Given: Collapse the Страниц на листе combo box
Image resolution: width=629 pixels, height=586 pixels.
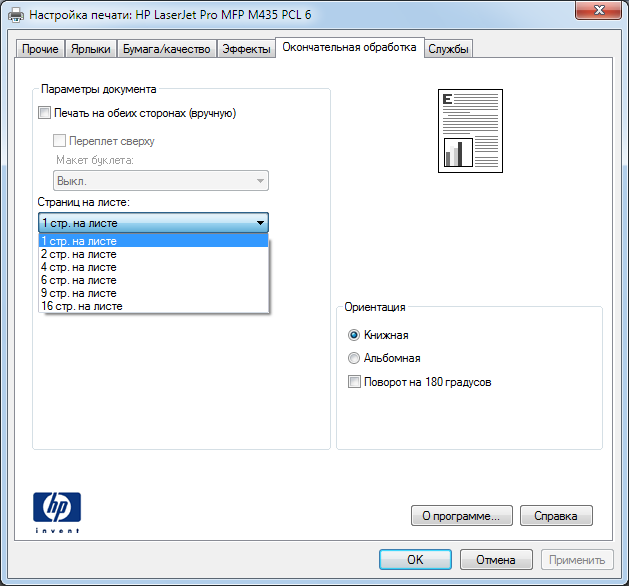Looking at the screenshot, I should [153, 223].
